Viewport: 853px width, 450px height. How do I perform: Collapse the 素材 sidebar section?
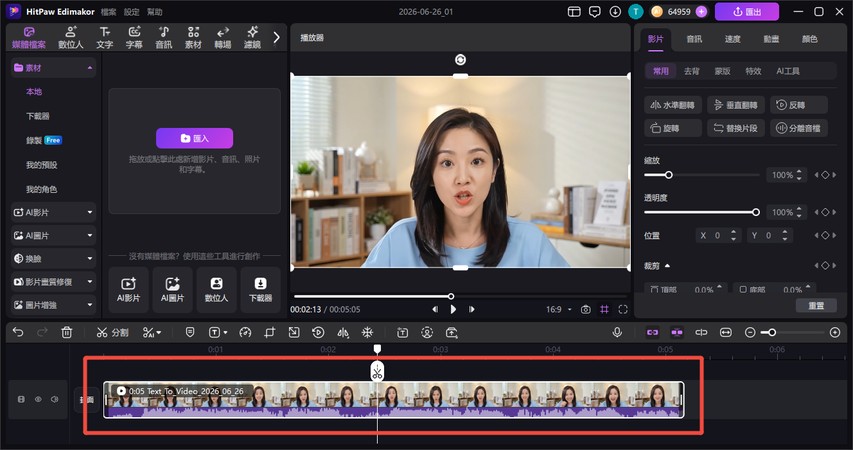[x=90, y=67]
